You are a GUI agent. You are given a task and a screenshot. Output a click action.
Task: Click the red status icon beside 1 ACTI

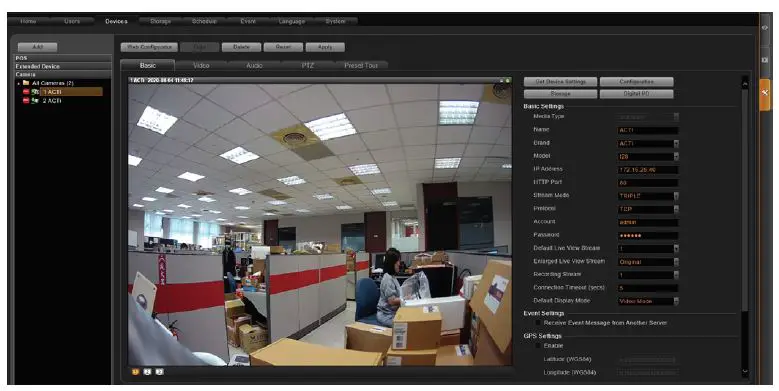(26, 92)
